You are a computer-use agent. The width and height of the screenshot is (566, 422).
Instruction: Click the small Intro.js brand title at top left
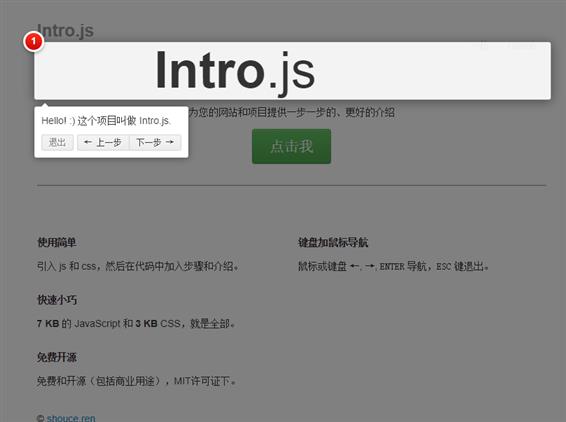tap(65, 30)
